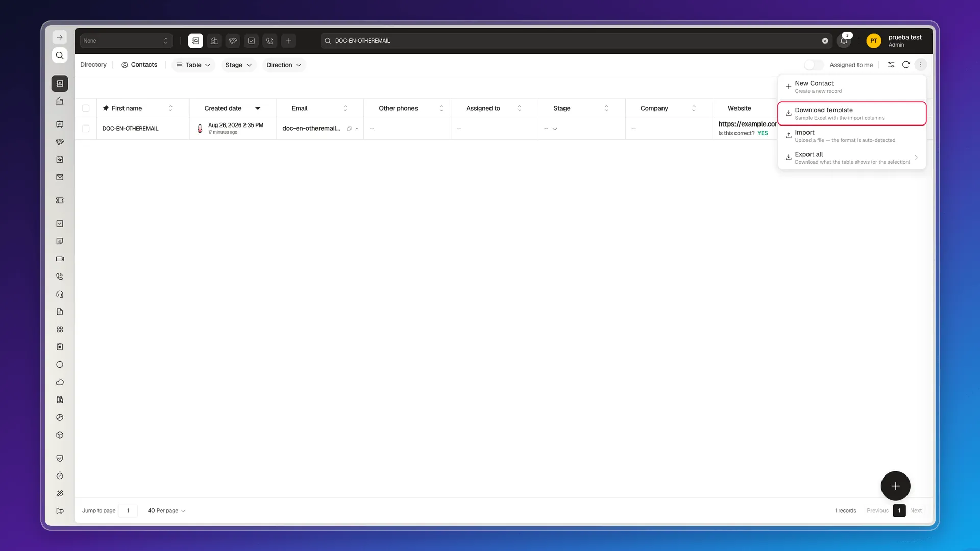The height and width of the screenshot is (551, 980).
Task: Open the headset icon in sidebar
Action: tap(60, 294)
